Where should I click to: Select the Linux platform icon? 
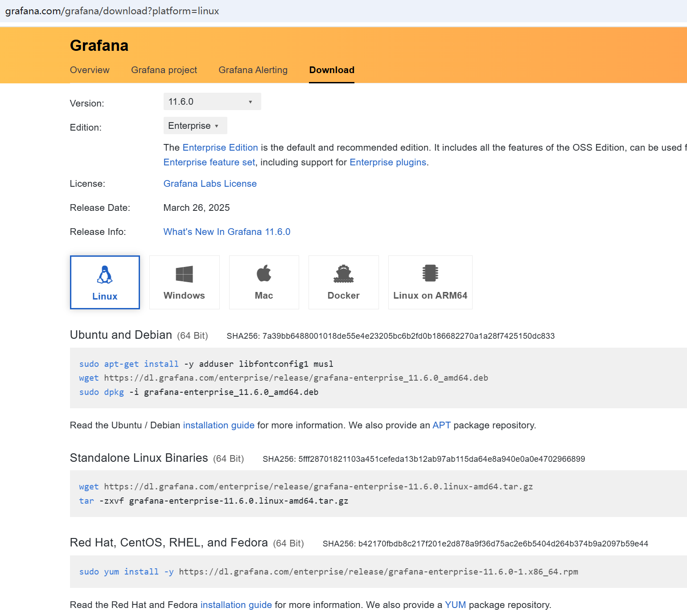[x=104, y=282]
